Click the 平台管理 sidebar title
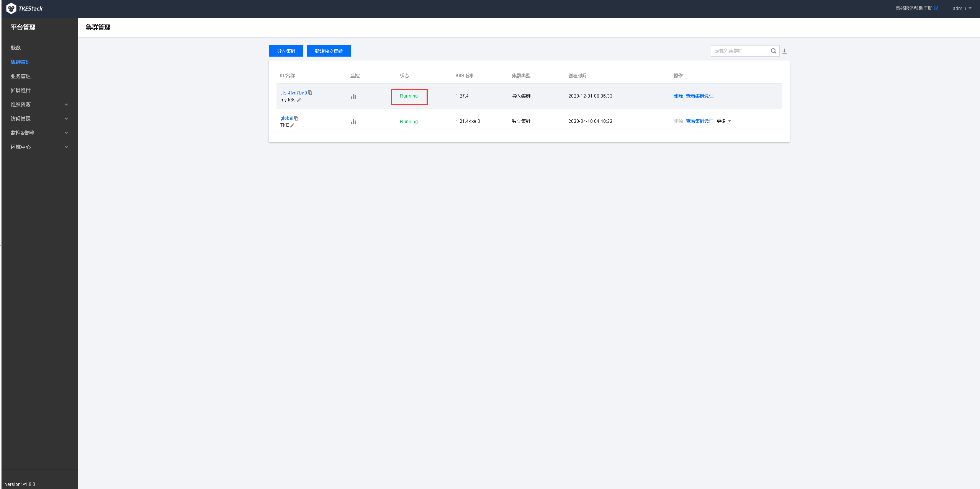The height and width of the screenshot is (489, 980). pyautogui.click(x=23, y=27)
